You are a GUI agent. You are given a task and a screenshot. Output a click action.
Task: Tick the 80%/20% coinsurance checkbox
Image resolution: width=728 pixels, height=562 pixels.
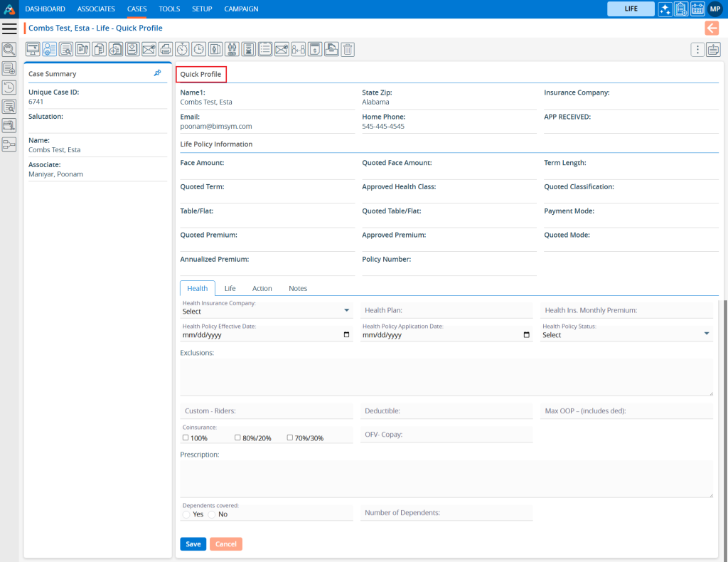click(238, 438)
